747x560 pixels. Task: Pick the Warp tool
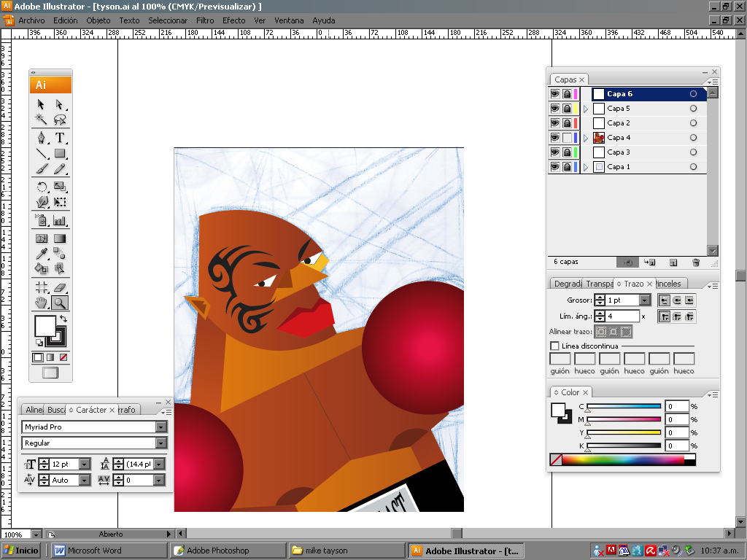pyautogui.click(x=42, y=202)
